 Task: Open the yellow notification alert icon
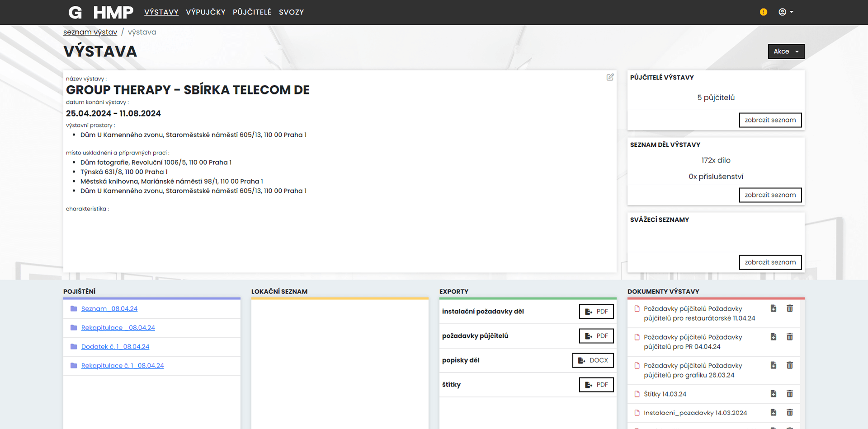pyautogui.click(x=764, y=12)
